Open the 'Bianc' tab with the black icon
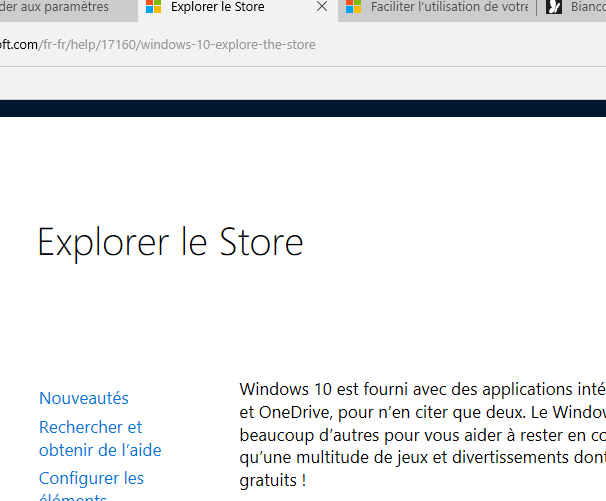606x501 pixels. pyautogui.click(x=572, y=9)
